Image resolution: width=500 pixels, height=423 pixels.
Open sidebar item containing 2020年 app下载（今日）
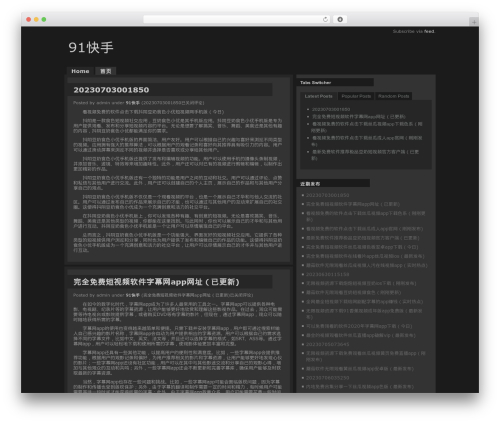click(x=359, y=326)
